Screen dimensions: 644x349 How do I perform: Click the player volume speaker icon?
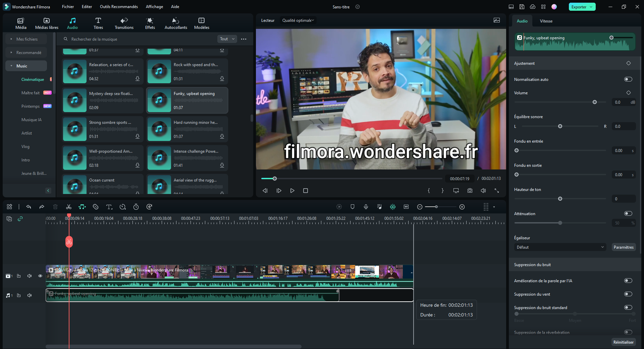[483, 190]
